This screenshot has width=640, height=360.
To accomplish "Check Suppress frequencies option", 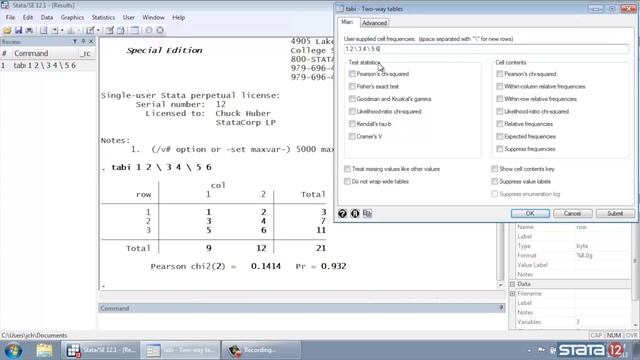I will (500, 149).
